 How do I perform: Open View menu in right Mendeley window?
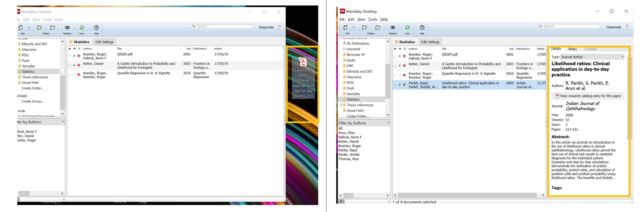(361, 19)
